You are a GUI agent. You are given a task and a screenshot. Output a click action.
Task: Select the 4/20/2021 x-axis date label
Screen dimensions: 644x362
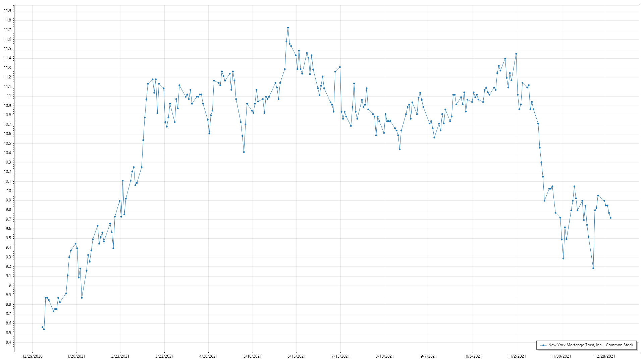208,356
